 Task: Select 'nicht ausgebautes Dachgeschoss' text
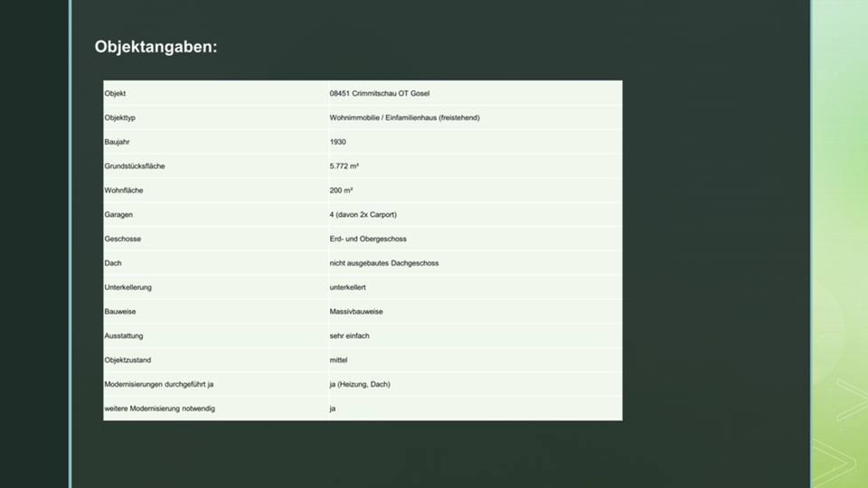click(384, 263)
